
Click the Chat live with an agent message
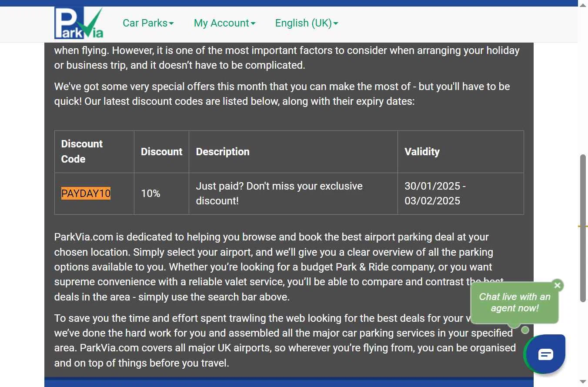[514, 303]
